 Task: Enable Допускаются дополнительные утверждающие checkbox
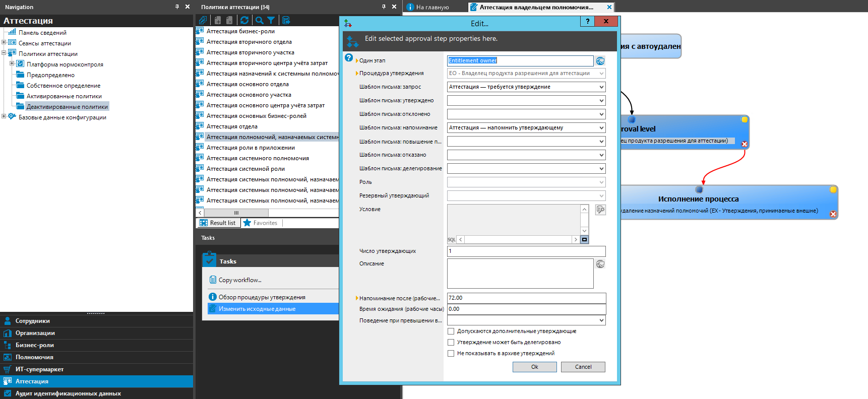click(x=451, y=331)
